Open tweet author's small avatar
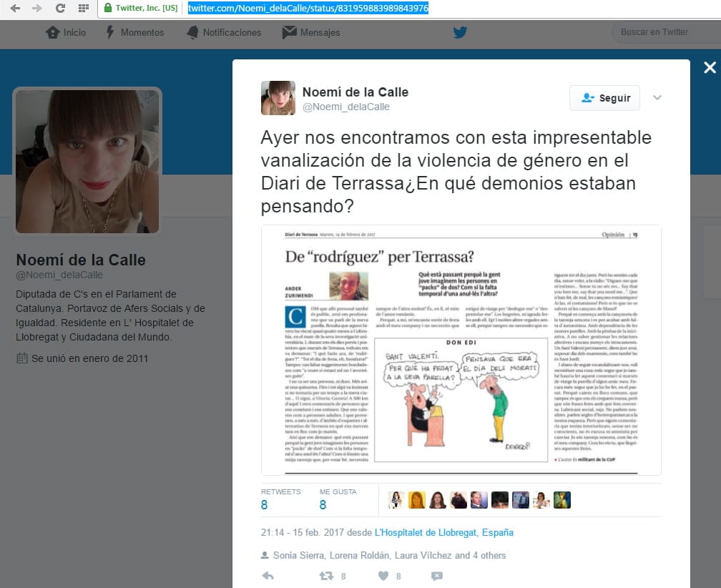The width and height of the screenshot is (721, 588). (278, 98)
